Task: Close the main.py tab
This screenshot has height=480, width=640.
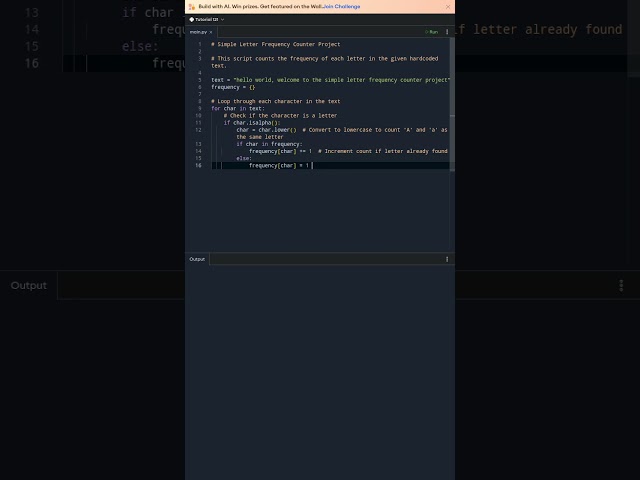Action: pyautogui.click(x=211, y=32)
